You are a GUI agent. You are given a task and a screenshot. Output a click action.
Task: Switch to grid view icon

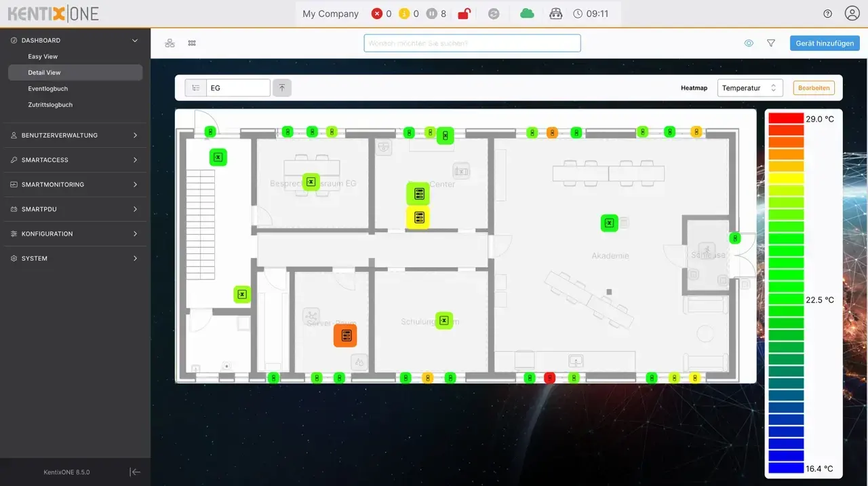[192, 43]
